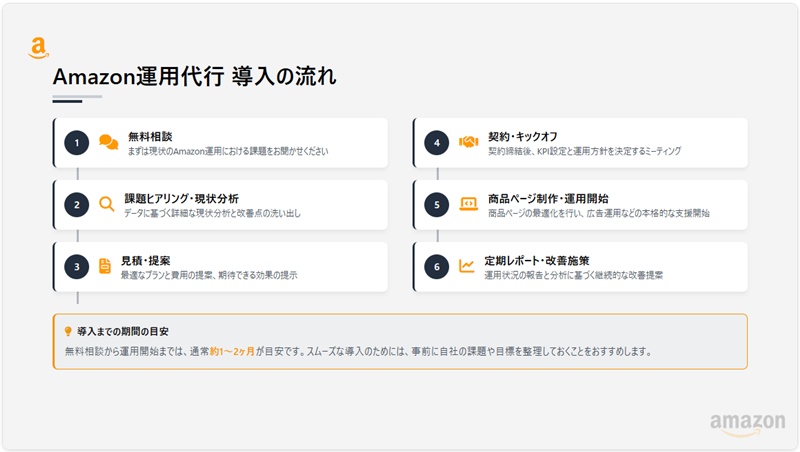Viewport: 800px width, 452px height.
Task: Click the step 2 number circle
Action: [77, 205]
